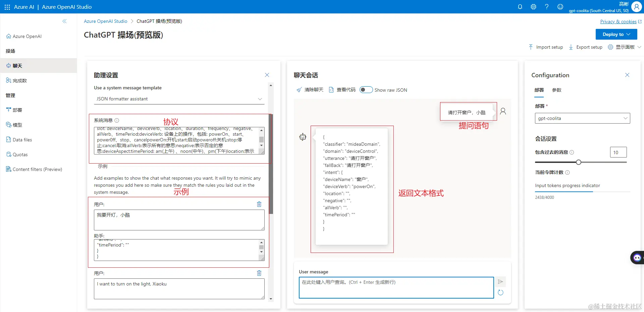Open the Quotas page
Viewport: 644px width, 312px height.
click(x=17, y=154)
